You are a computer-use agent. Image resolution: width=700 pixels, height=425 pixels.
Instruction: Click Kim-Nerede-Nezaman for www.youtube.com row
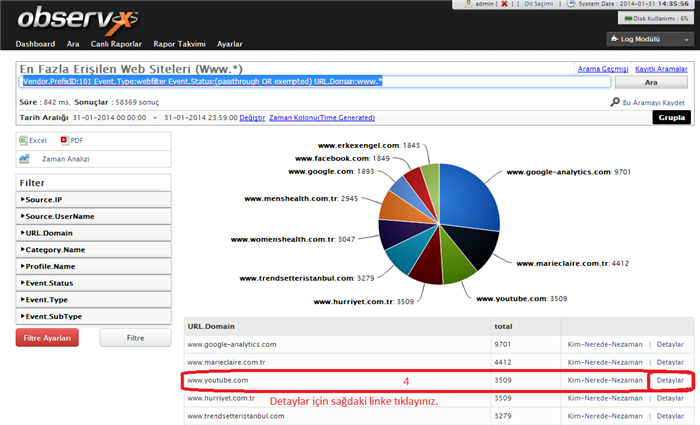[x=605, y=380]
